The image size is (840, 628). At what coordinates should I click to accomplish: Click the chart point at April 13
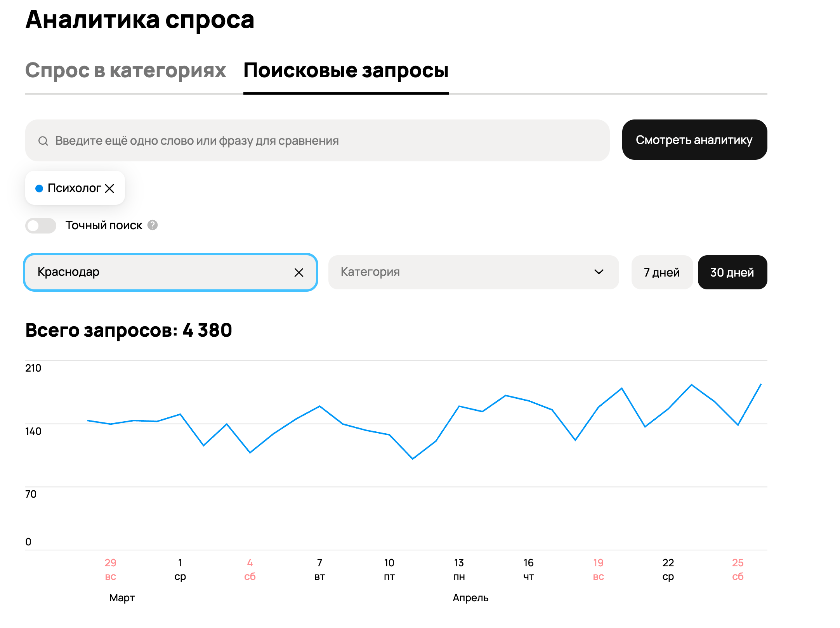pos(459,406)
